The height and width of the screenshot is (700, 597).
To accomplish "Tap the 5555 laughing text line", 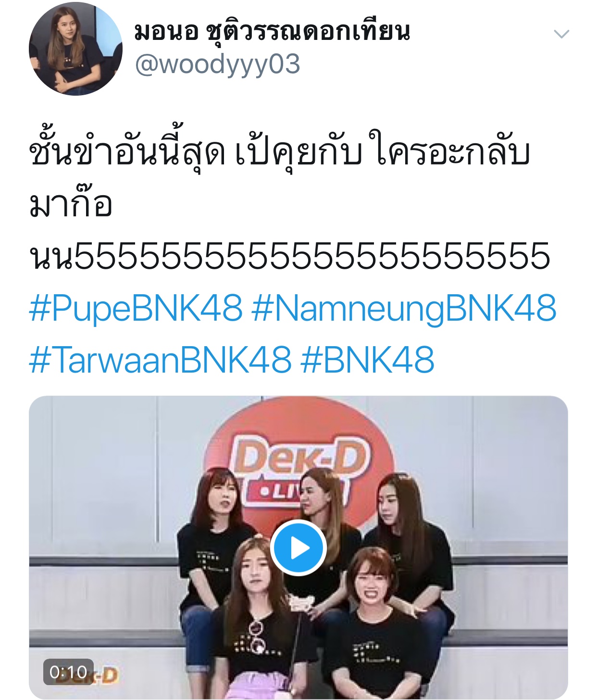I will click(290, 256).
